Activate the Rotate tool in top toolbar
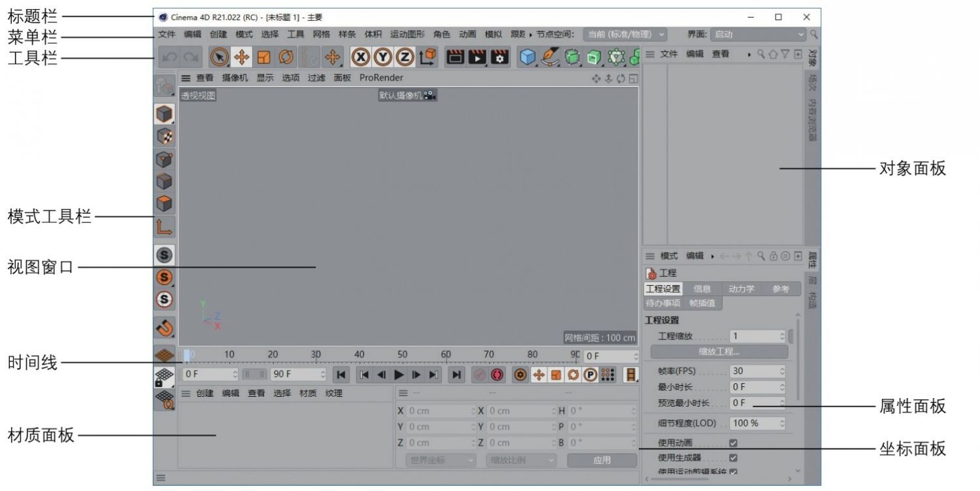Image resolution: width=980 pixels, height=491 pixels. coord(286,58)
